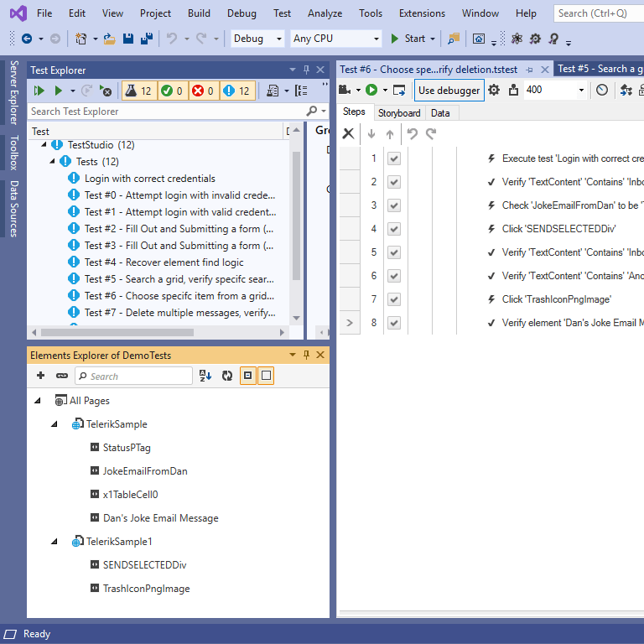Click the Add element plus icon
Viewport: 644px width, 644px height.
[x=40, y=376]
